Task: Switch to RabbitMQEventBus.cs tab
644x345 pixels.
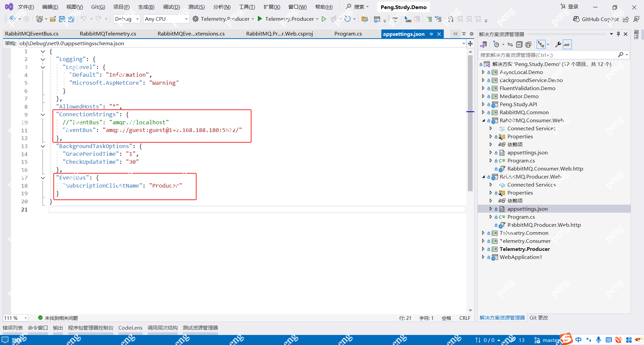Action: (x=32, y=34)
